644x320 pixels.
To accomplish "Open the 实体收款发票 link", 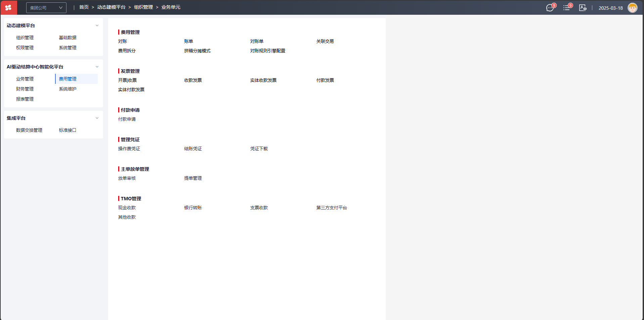I will pyautogui.click(x=263, y=80).
